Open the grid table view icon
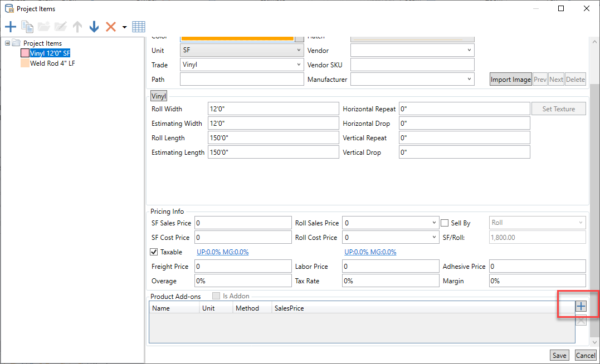Image resolution: width=600 pixels, height=364 pixels. point(139,27)
